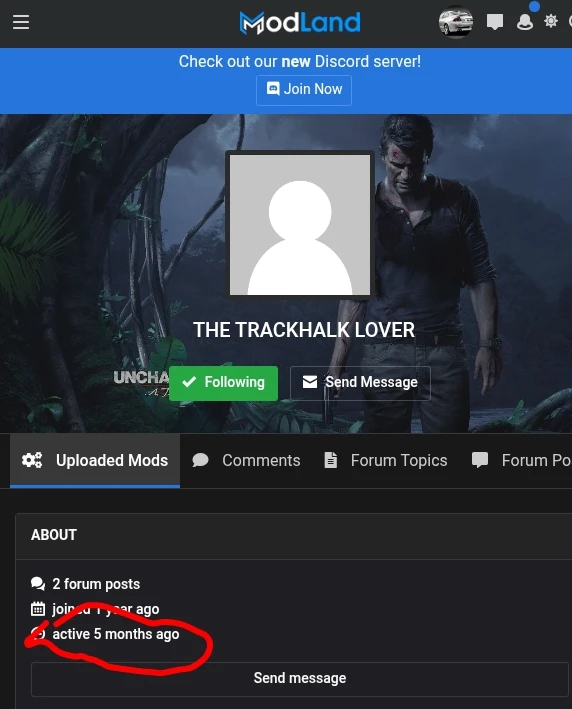Toggle the green Following button

click(x=223, y=383)
